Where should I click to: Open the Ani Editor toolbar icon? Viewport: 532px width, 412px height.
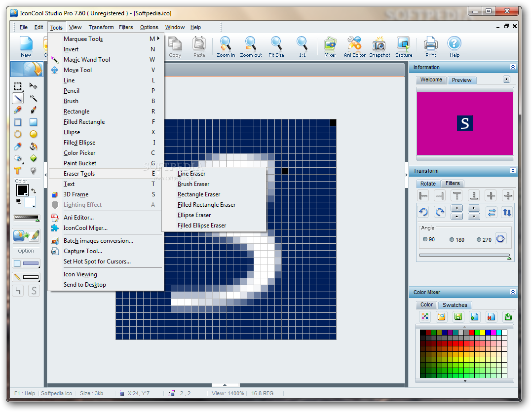click(354, 47)
